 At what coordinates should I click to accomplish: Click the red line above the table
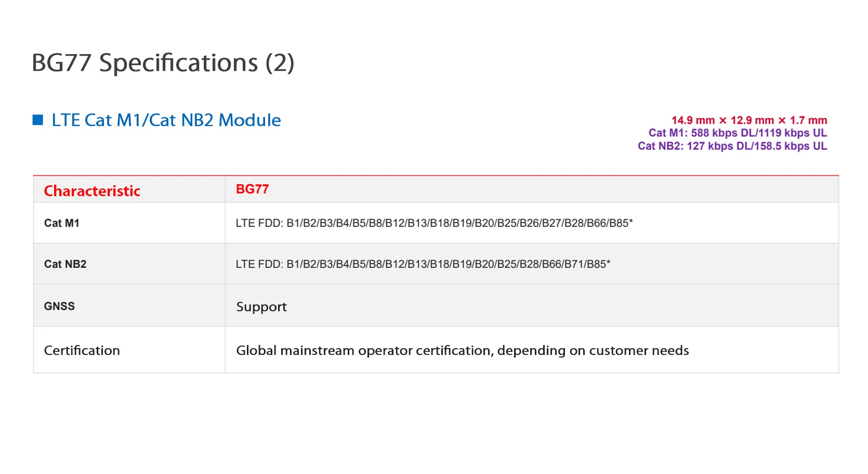click(436, 176)
